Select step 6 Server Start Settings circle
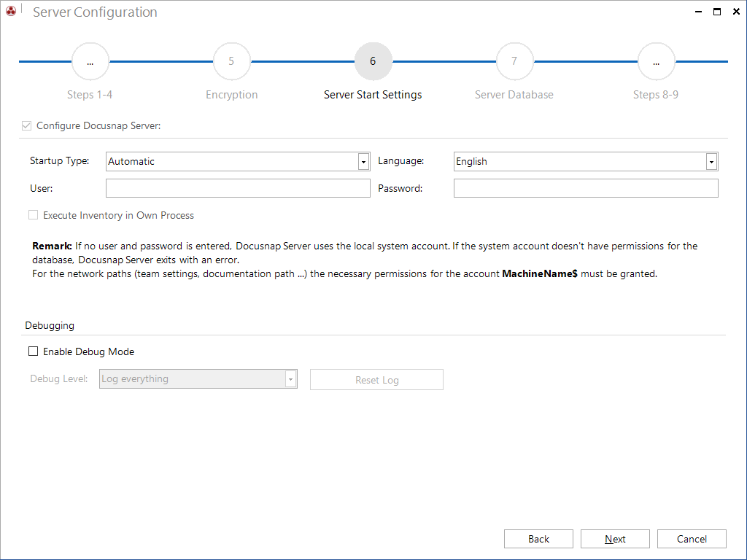Image resolution: width=747 pixels, height=560 pixels. point(373,61)
